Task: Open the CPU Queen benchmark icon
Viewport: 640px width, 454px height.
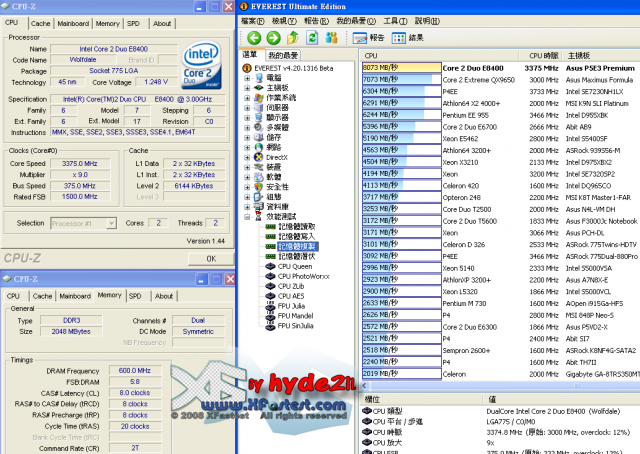Action: tap(270, 266)
